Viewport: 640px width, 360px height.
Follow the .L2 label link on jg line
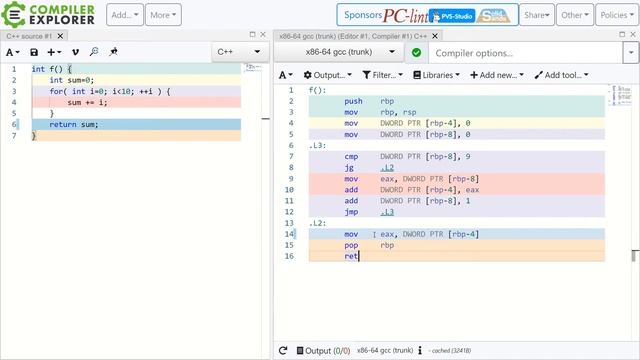coord(387,168)
